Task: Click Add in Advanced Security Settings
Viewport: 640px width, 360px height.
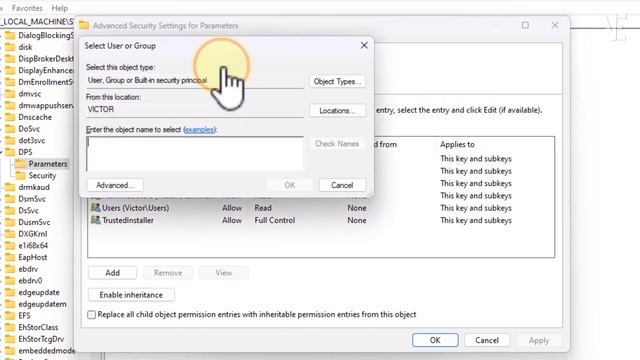Action: click(113, 273)
